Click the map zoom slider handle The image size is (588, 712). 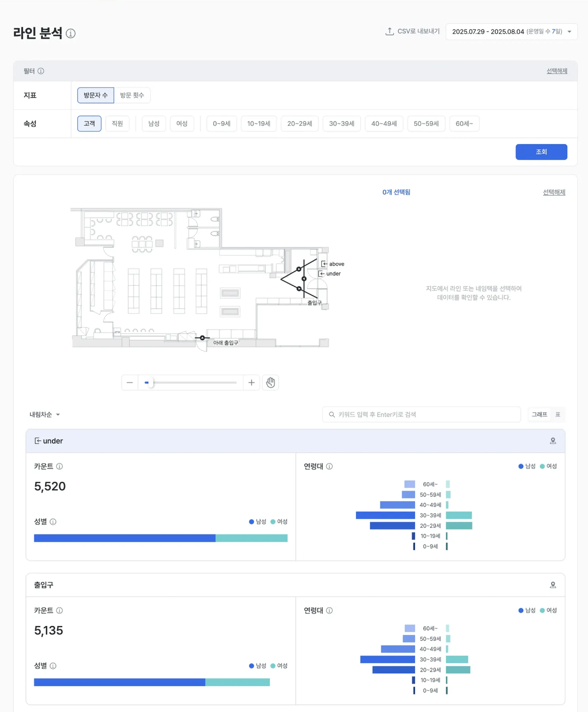pyautogui.click(x=151, y=383)
